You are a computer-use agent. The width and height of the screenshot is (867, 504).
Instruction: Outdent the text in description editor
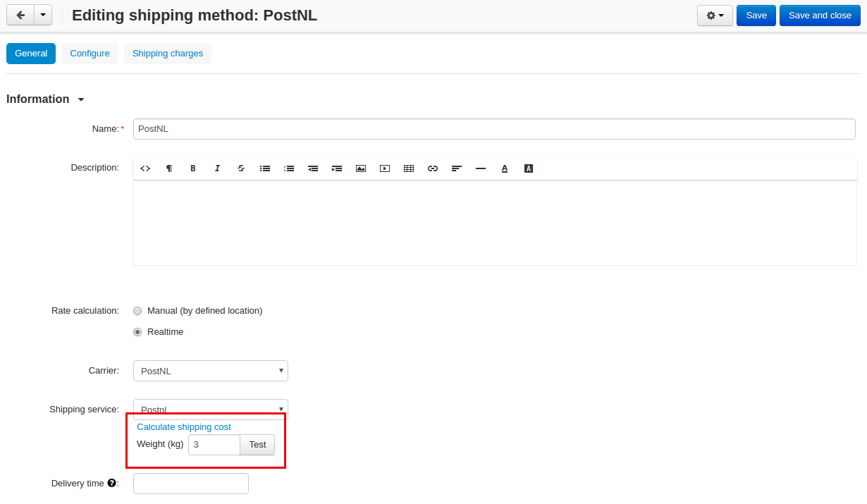click(313, 168)
